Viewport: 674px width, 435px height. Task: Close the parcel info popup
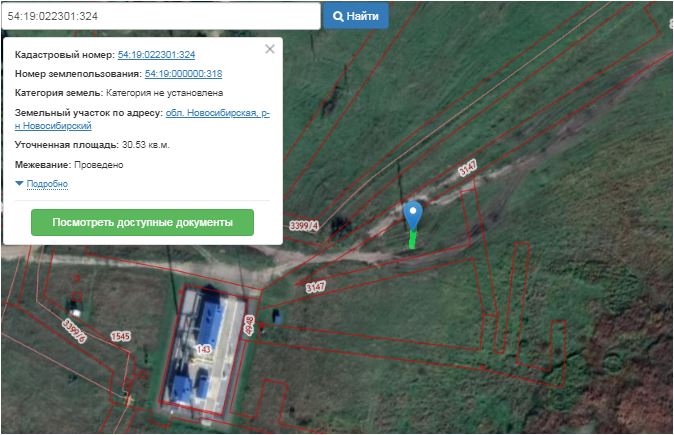pos(269,49)
